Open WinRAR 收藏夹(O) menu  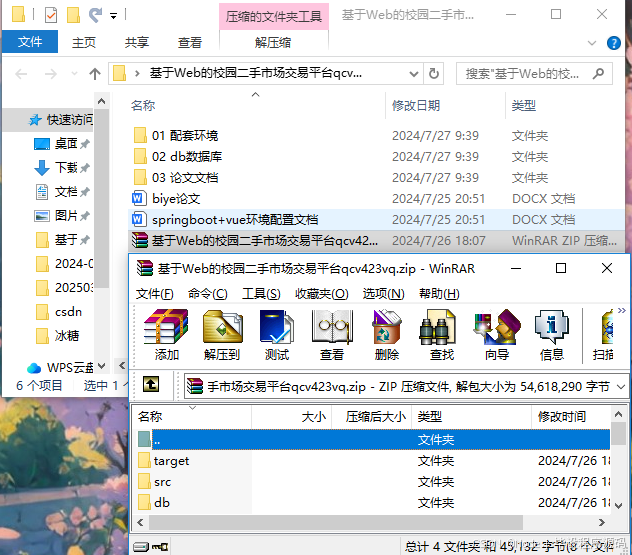(322, 294)
